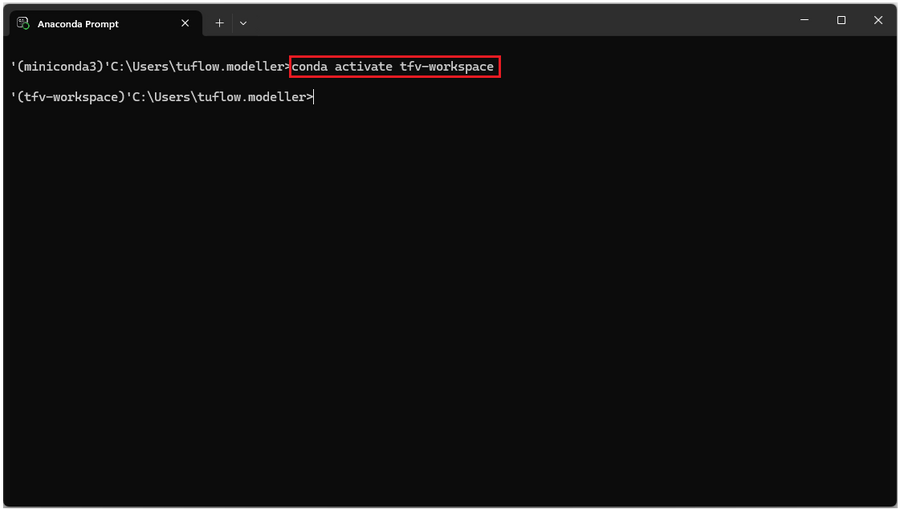
Task: Select the Anaconda Prompt tab title
Action: coord(78,23)
